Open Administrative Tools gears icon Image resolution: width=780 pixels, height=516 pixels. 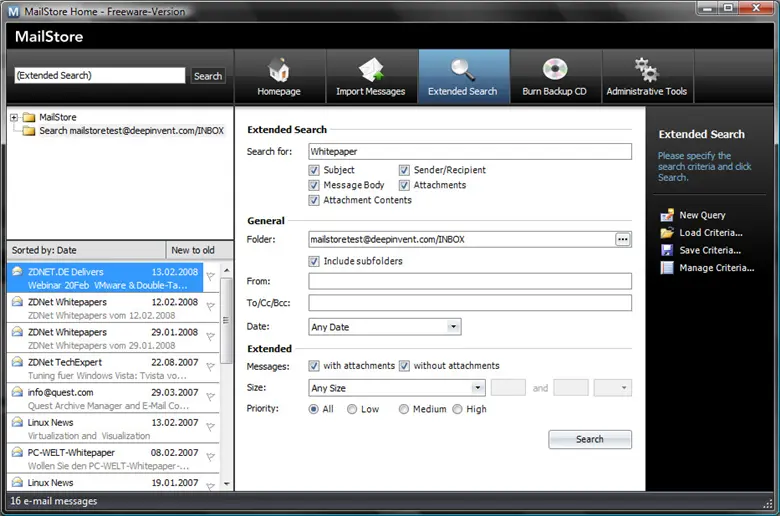click(646, 70)
